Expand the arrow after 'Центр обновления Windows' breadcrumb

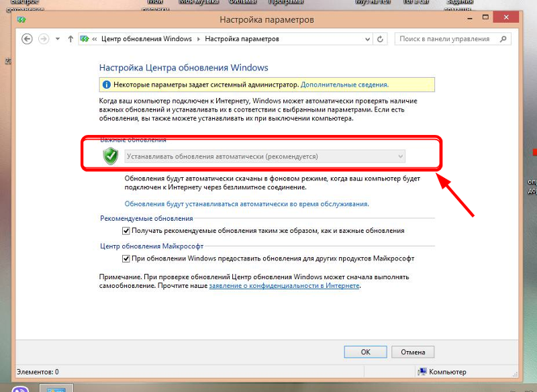click(x=198, y=39)
